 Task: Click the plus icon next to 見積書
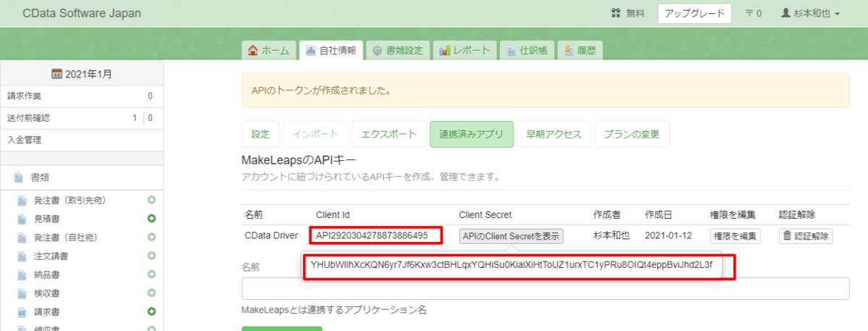152,218
